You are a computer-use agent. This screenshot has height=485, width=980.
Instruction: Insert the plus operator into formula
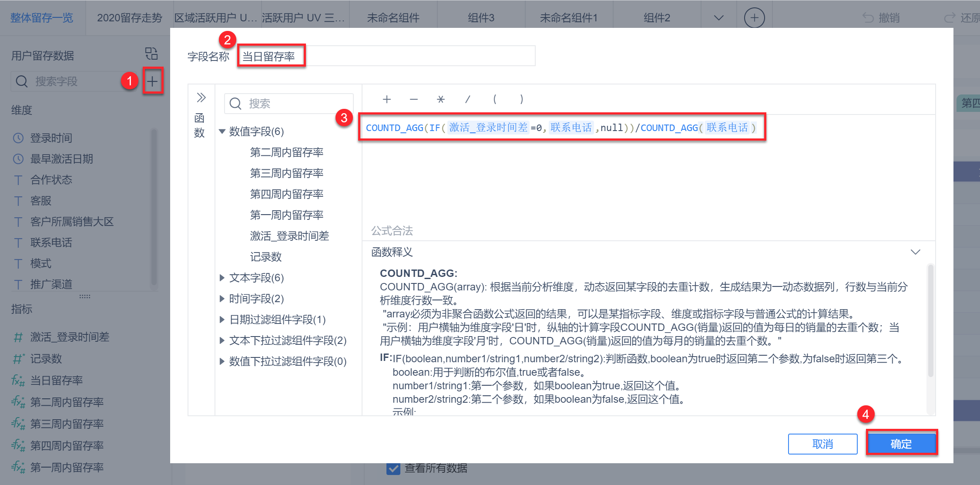click(x=386, y=100)
